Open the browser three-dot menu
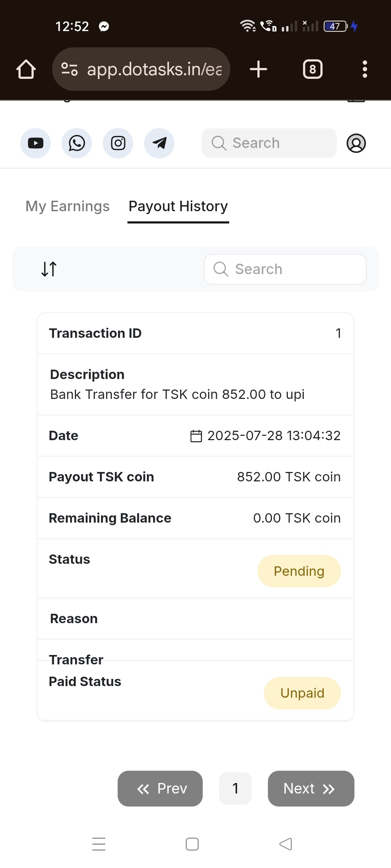 coord(365,69)
